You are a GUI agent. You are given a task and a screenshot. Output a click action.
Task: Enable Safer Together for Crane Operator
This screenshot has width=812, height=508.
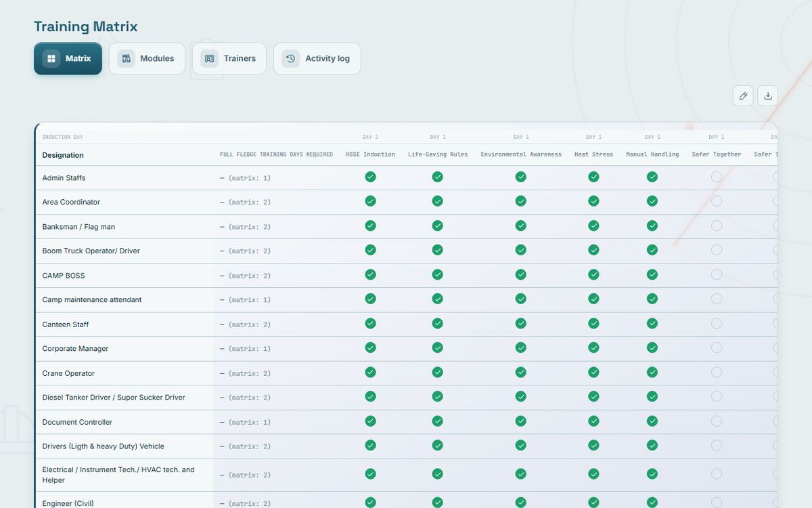717,372
